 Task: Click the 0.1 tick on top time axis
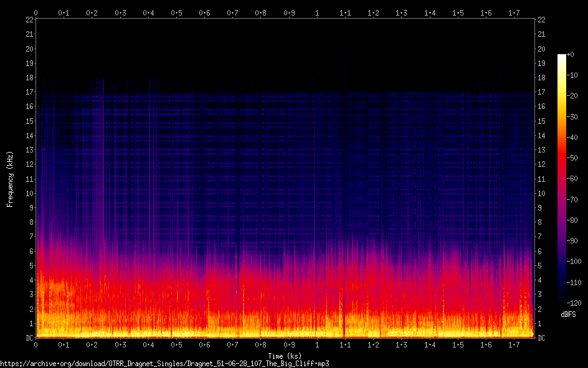(x=64, y=12)
